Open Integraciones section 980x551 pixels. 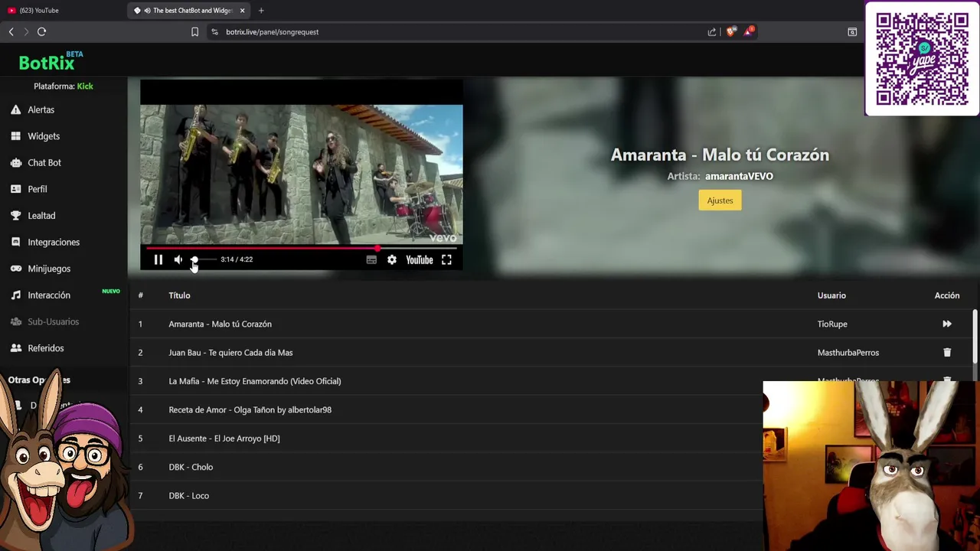tap(54, 242)
